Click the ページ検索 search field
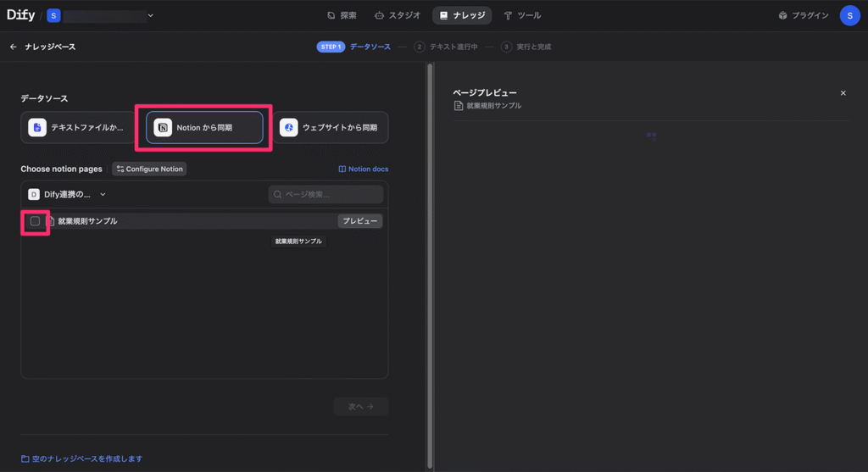This screenshot has height=472, width=868. pyautogui.click(x=326, y=194)
